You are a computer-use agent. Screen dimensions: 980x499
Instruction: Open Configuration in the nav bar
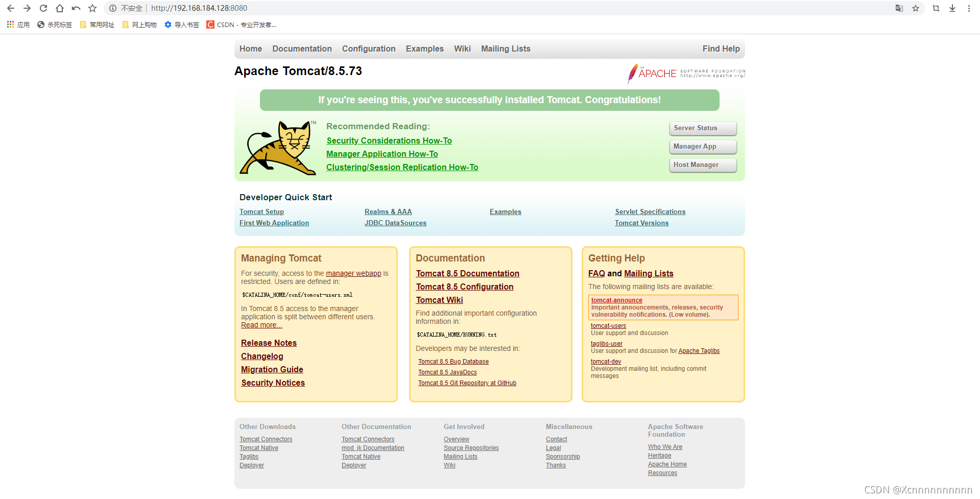click(369, 49)
